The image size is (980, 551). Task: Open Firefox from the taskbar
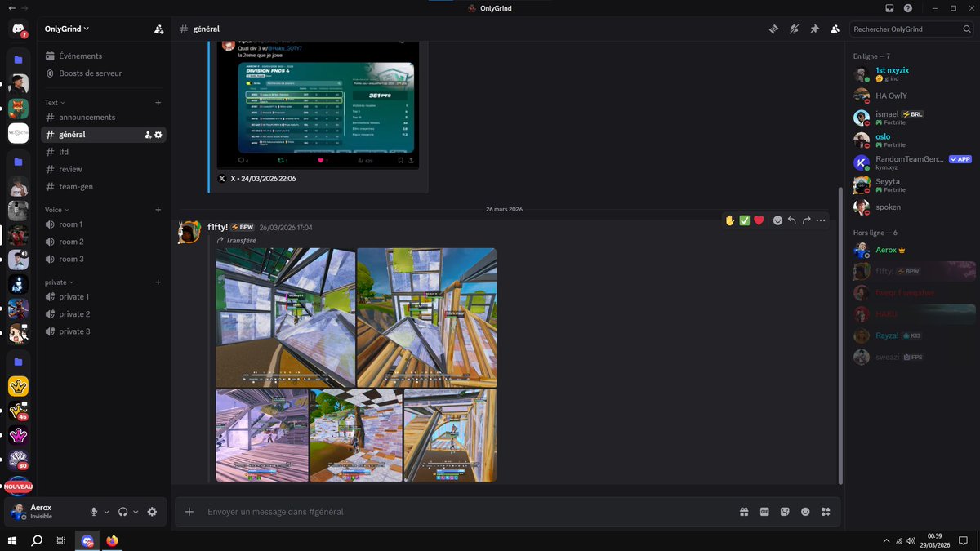112,540
